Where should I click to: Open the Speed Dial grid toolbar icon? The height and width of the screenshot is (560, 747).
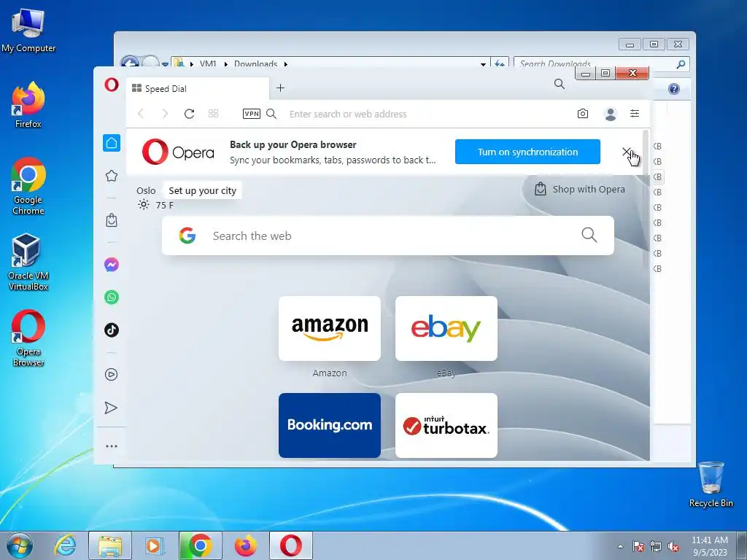[x=214, y=113]
